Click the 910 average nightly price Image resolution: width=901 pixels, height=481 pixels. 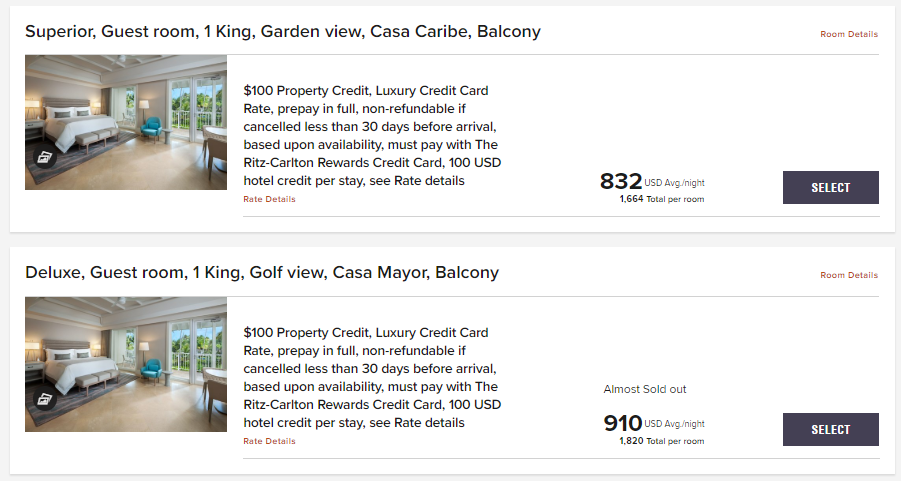coord(622,423)
